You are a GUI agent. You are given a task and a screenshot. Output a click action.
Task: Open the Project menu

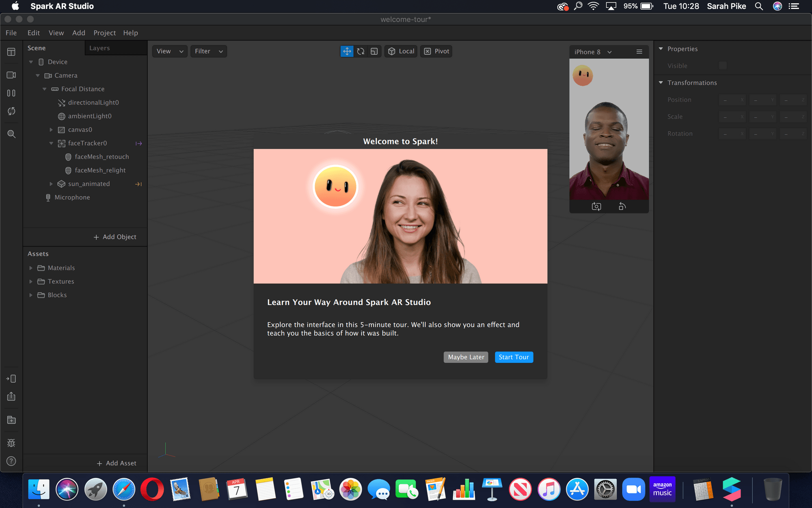click(x=104, y=33)
